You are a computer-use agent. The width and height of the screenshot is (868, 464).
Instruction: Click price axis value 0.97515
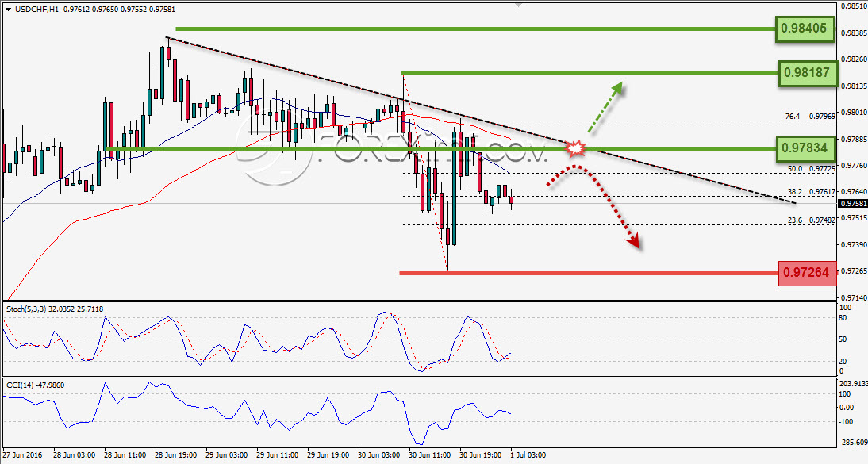click(x=854, y=218)
